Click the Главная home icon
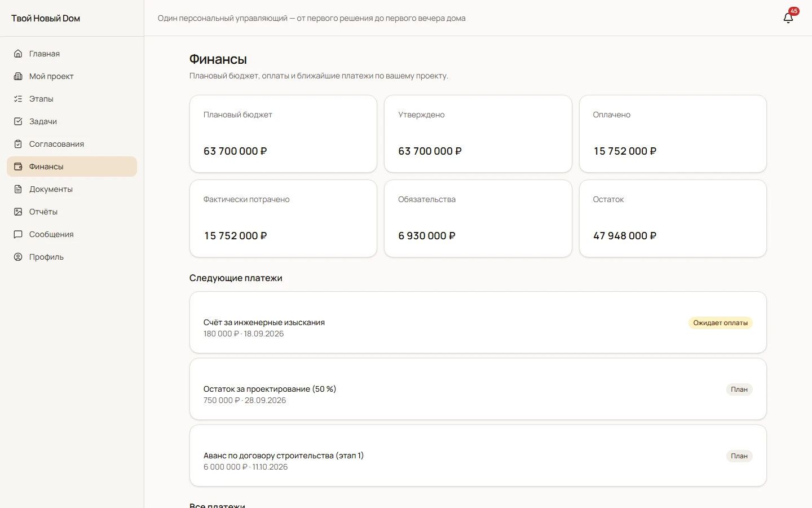Viewport: 812px width, 508px height. (18, 54)
